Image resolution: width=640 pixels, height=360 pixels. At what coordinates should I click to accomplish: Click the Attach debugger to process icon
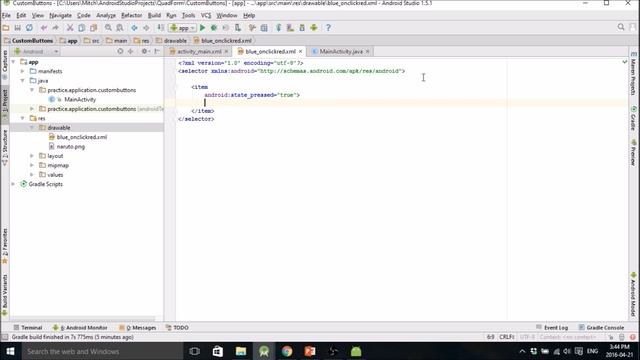tap(238, 28)
